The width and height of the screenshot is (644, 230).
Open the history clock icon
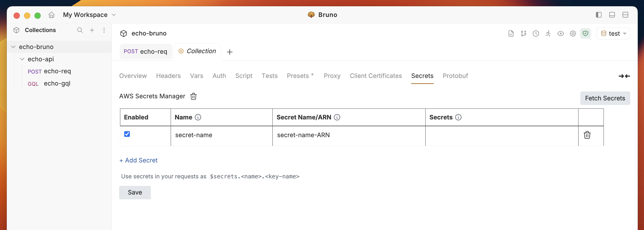pos(536,34)
